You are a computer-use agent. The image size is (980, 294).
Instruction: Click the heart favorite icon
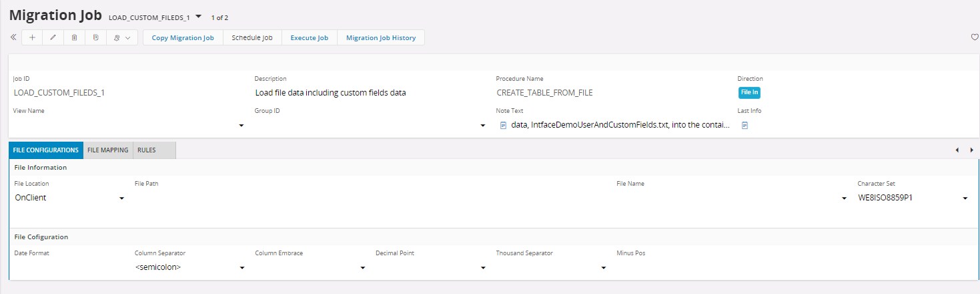pos(974,37)
